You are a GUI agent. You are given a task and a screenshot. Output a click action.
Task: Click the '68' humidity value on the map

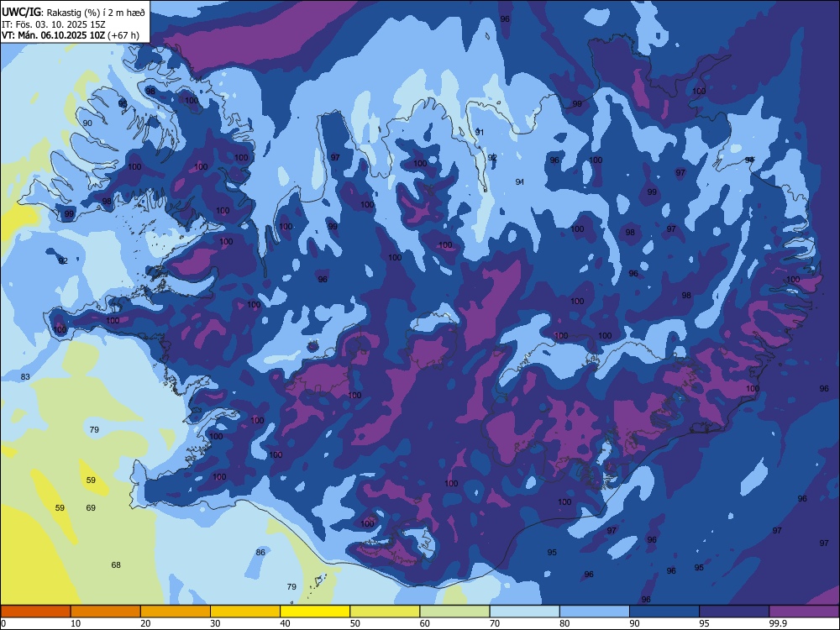(x=116, y=564)
